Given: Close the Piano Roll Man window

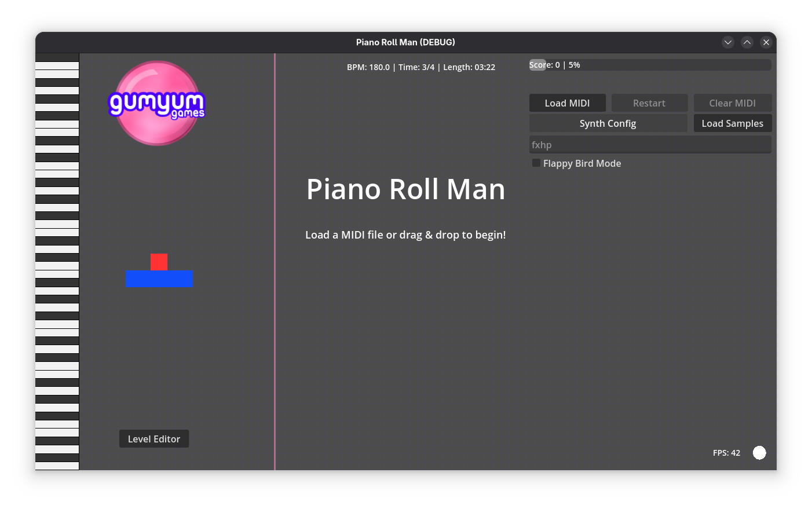Looking at the screenshot, I should (766, 42).
